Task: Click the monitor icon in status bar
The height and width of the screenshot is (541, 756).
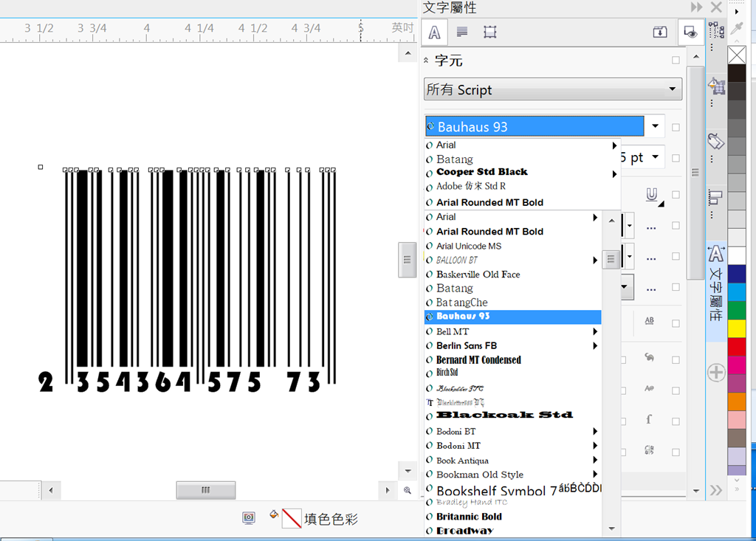Action: coord(249,518)
